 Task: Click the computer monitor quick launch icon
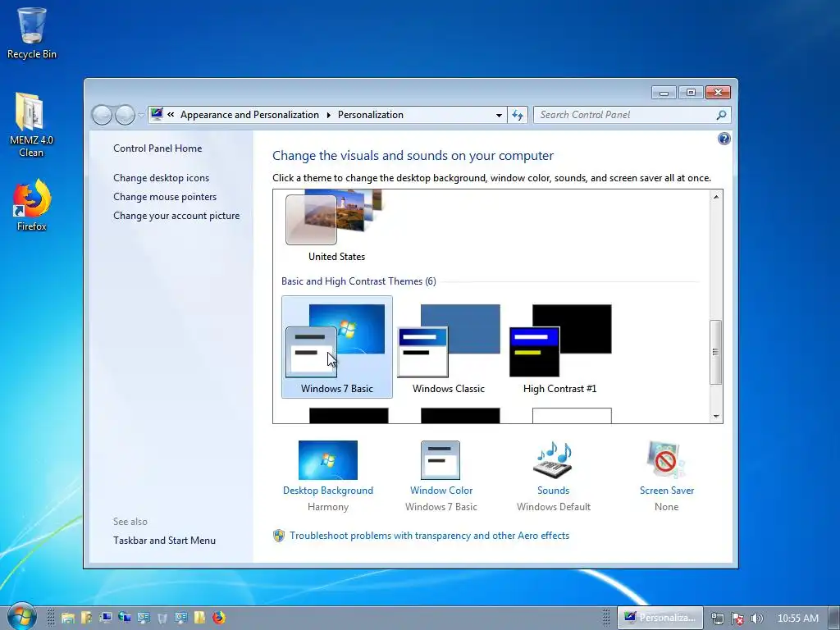click(106, 618)
